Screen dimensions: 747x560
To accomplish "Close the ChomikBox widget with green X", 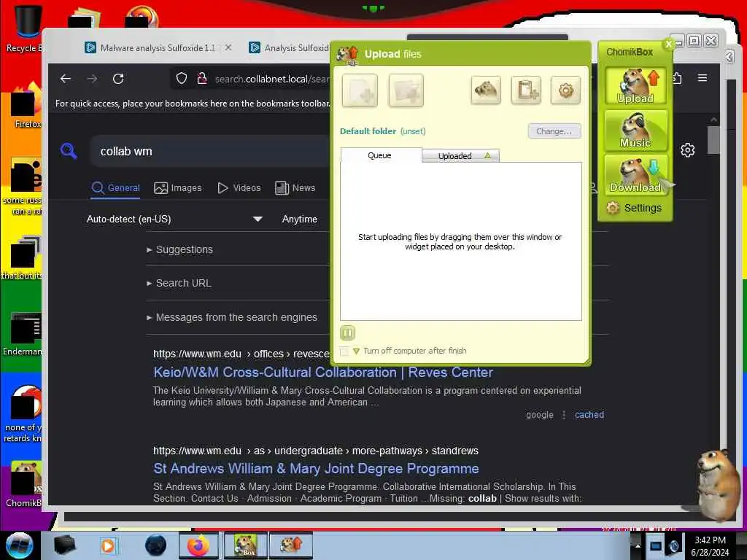I will point(668,44).
